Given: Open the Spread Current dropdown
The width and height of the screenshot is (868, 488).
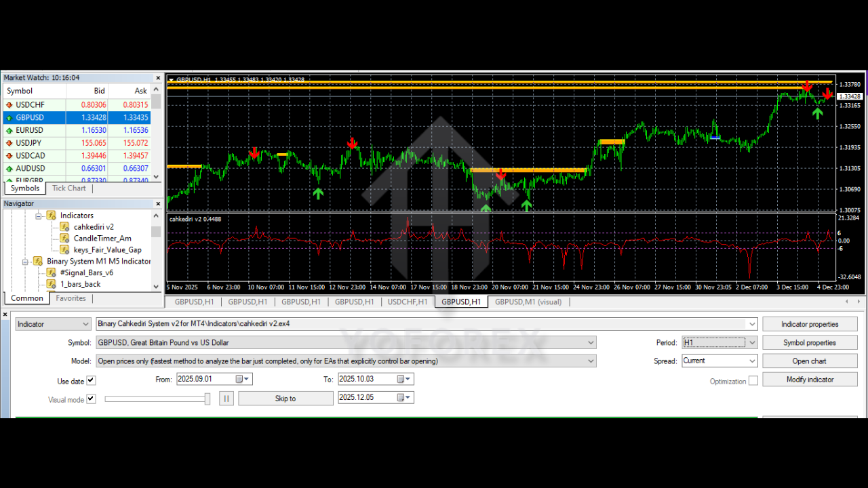Looking at the screenshot, I should coord(752,361).
